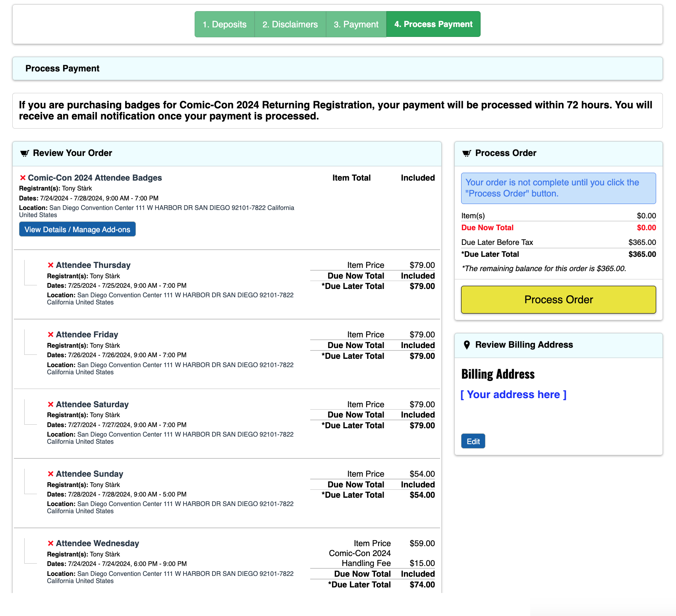Click the order not complete notice
Viewport: 676px width, 616px height.
[x=558, y=188]
